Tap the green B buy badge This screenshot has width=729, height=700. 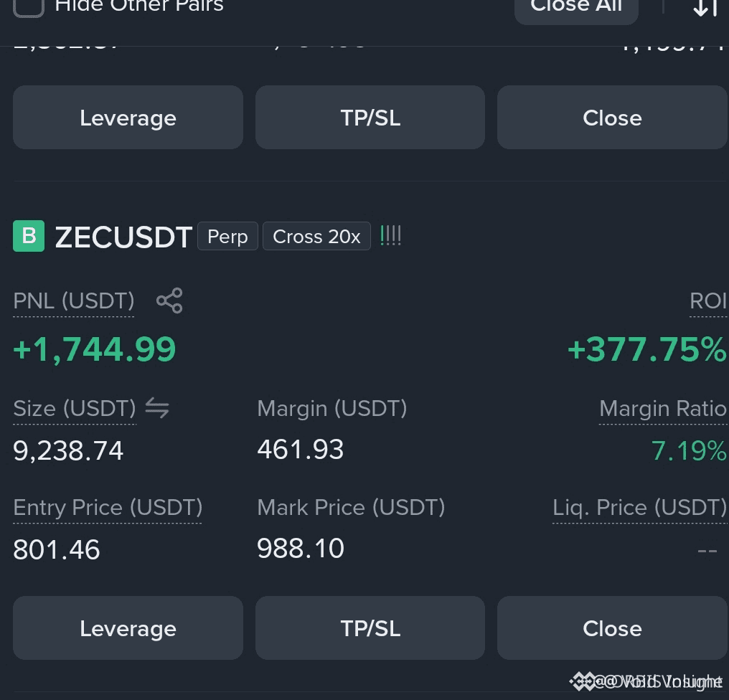pyautogui.click(x=29, y=236)
